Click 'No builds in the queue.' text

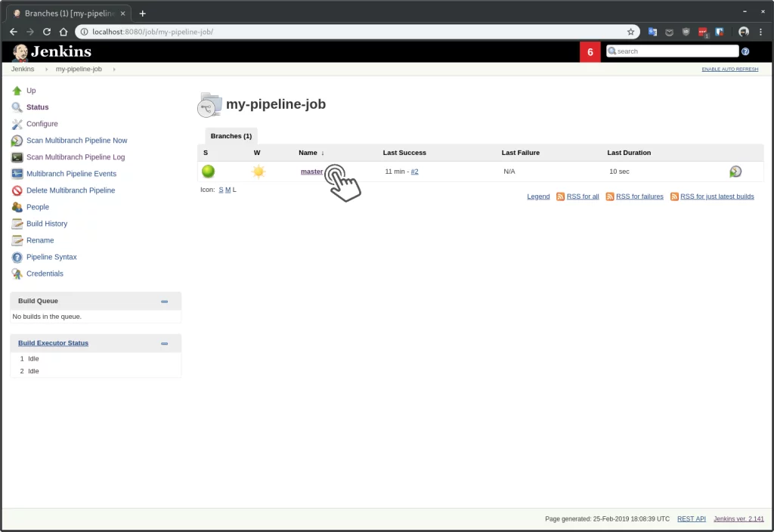(x=47, y=317)
